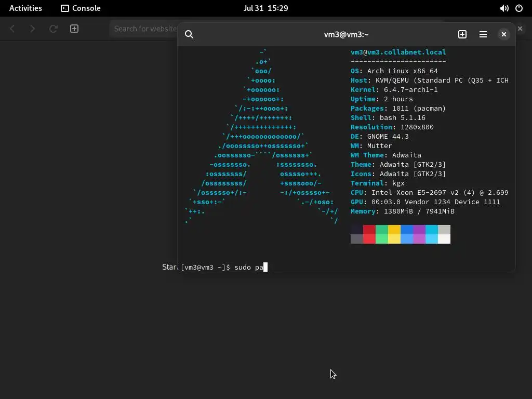The height and width of the screenshot is (399, 532).
Task: Click the power icon in top bar
Action: 519,8
